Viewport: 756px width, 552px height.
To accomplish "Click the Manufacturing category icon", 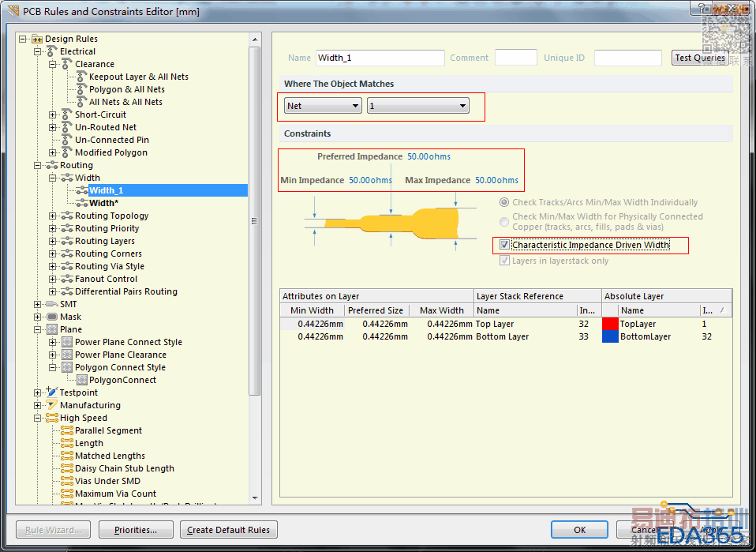I will coord(52,405).
